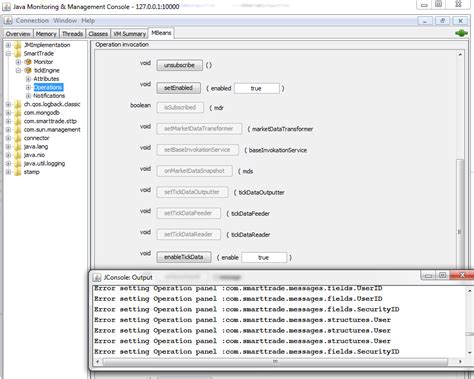Screen dimensions: 474x379
Task: Expand the java.lang node
Action: click(x=8, y=147)
